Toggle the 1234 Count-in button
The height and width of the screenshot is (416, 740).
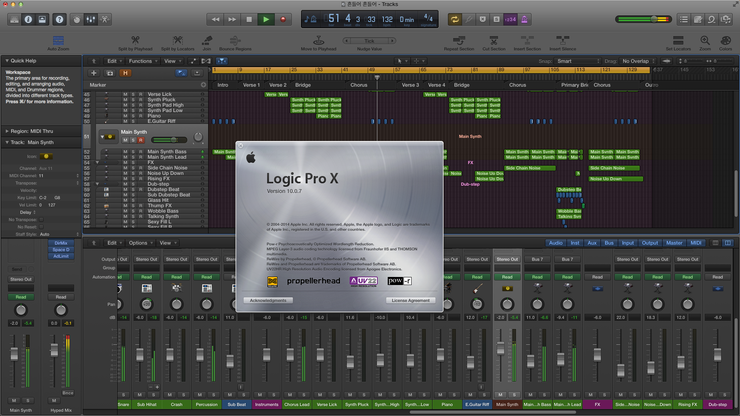coord(510,19)
